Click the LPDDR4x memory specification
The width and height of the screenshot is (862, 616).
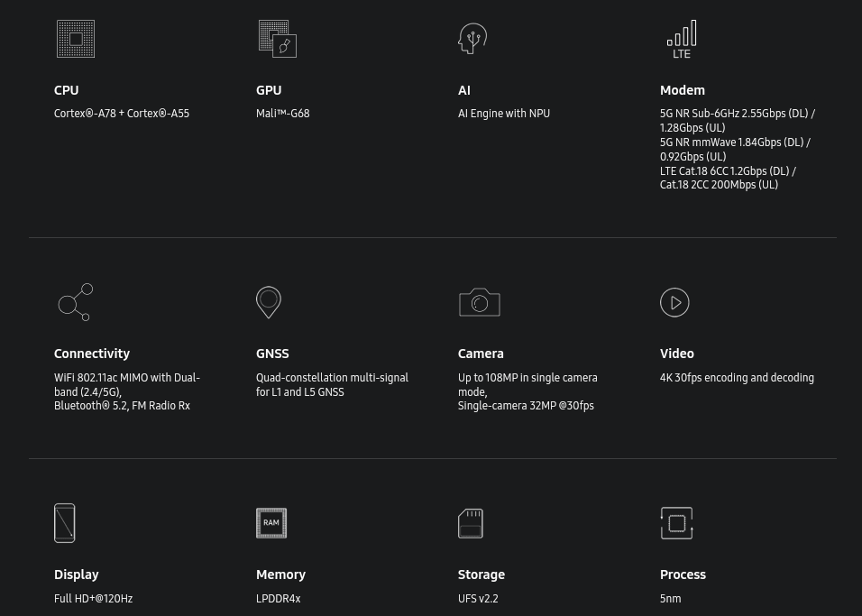(278, 599)
